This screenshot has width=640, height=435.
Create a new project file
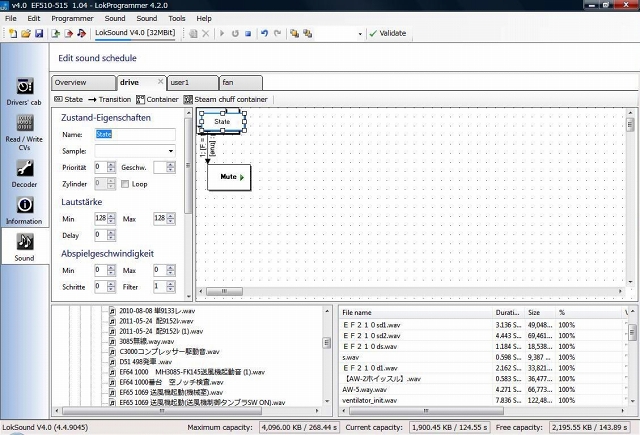coord(13,33)
